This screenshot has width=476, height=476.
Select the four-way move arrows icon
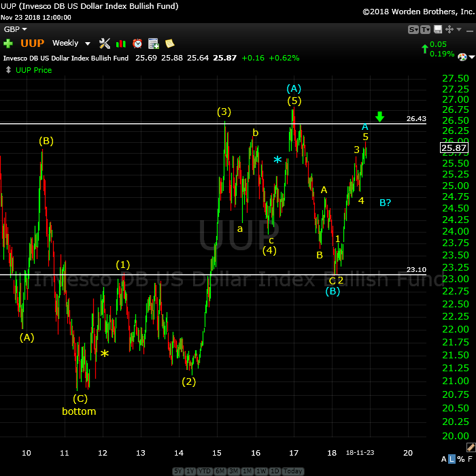(x=449, y=29)
